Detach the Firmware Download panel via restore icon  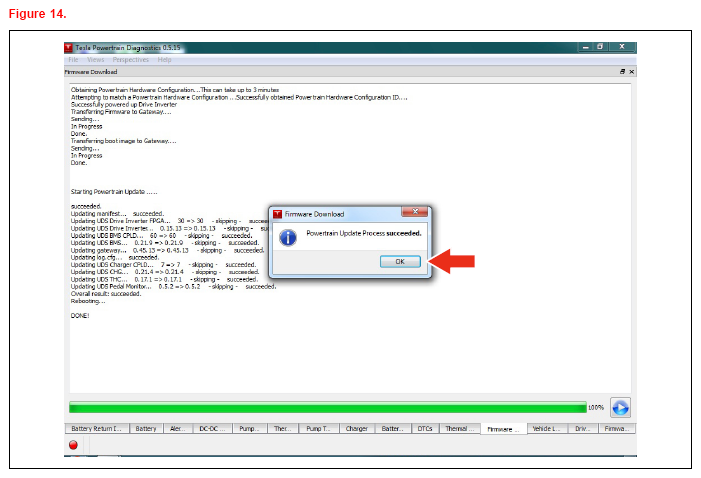click(622, 72)
